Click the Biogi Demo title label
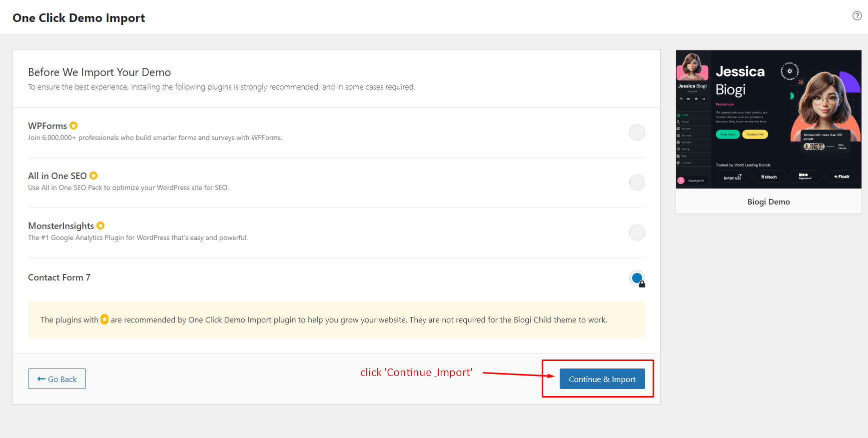 pyautogui.click(x=769, y=202)
